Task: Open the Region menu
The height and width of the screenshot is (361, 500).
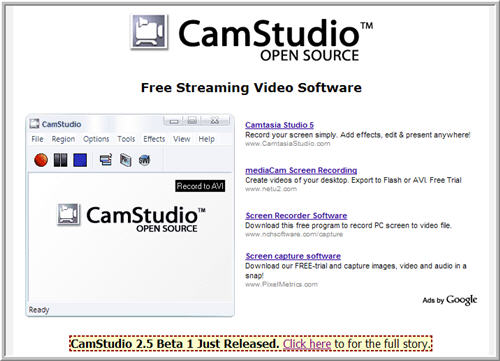Action: point(63,139)
